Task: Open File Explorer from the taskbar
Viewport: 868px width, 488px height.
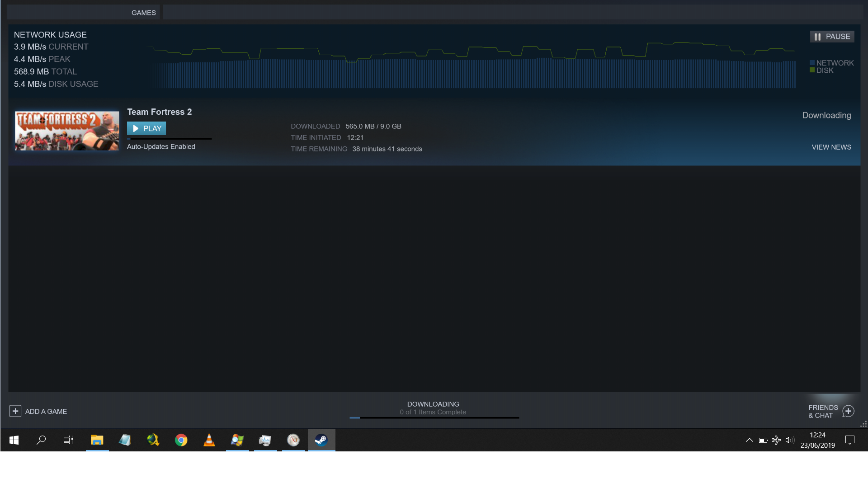Action: point(97,440)
